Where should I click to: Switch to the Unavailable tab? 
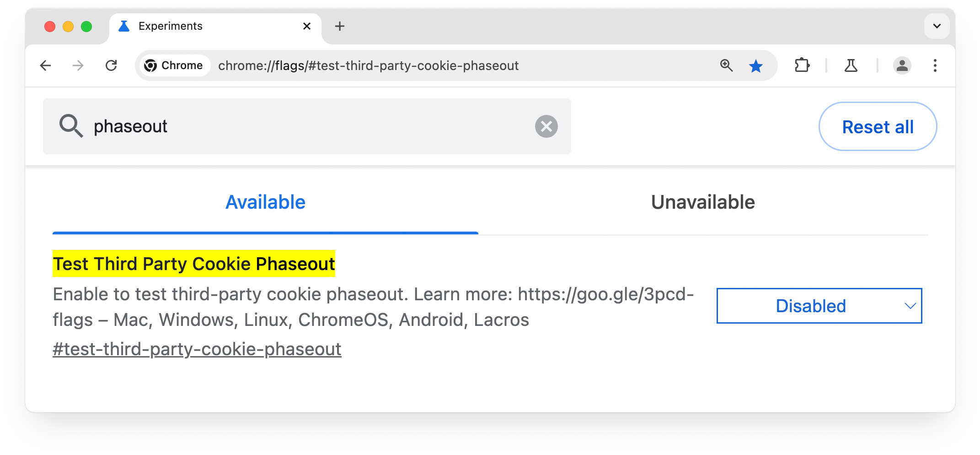click(x=703, y=202)
